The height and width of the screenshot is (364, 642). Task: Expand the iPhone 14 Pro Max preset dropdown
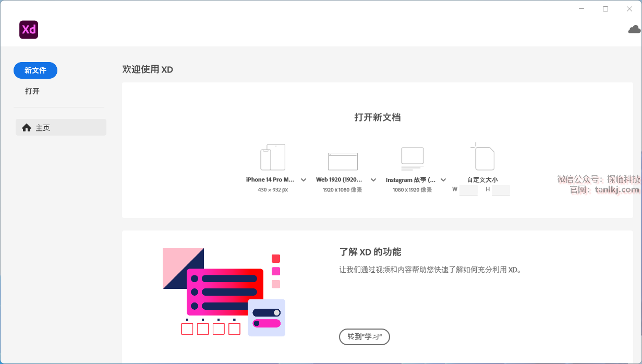click(x=304, y=180)
